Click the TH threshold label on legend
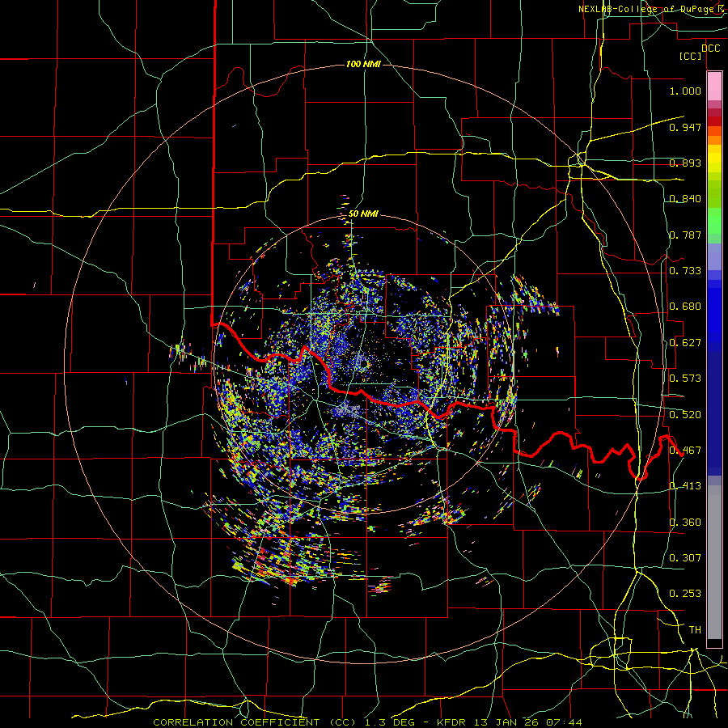 click(x=695, y=630)
